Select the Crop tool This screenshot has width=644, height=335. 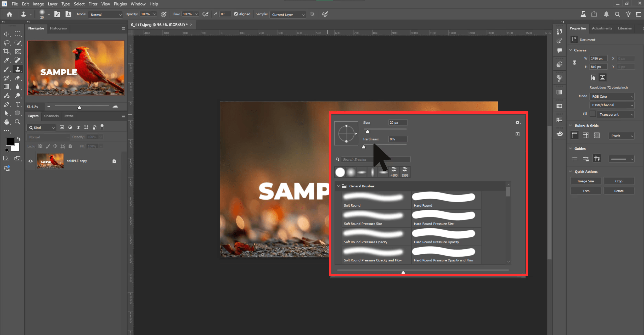click(6, 52)
